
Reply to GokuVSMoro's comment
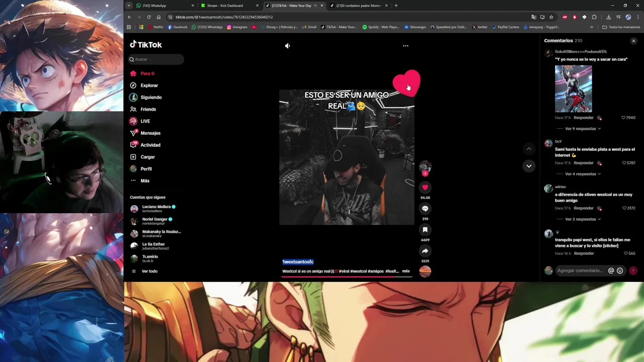tap(584, 118)
